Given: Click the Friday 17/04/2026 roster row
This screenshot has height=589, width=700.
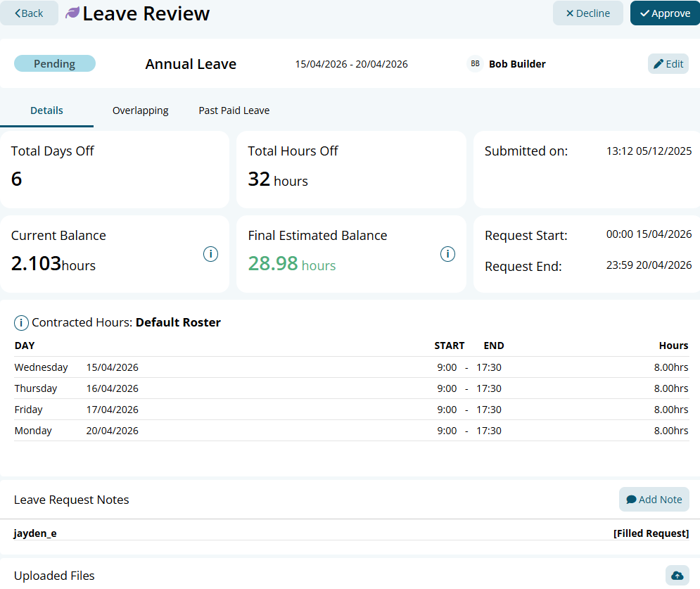Looking at the screenshot, I should click(x=350, y=410).
